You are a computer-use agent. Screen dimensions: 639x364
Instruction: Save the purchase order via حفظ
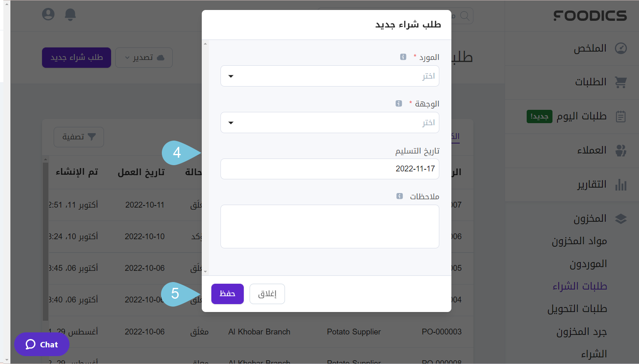(227, 294)
